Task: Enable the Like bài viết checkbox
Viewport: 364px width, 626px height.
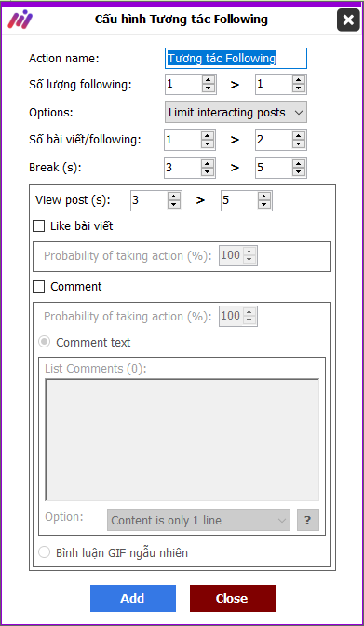Action: (39, 226)
